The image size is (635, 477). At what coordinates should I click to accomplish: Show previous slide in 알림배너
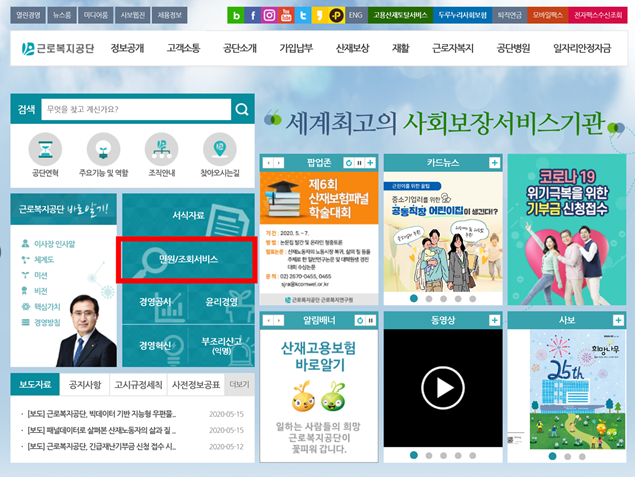[x=268, y=321]
